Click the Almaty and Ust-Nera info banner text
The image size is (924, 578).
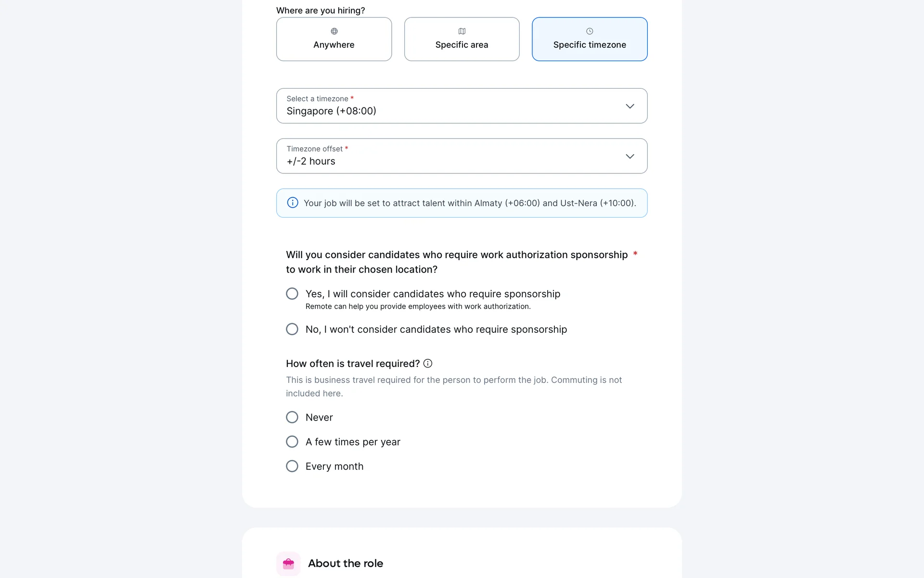point(470,203)
